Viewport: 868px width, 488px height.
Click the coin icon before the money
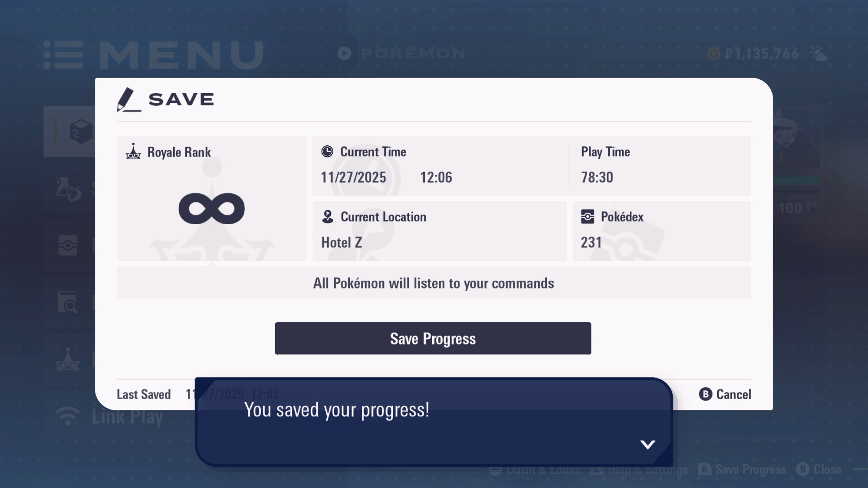[714, 54]
